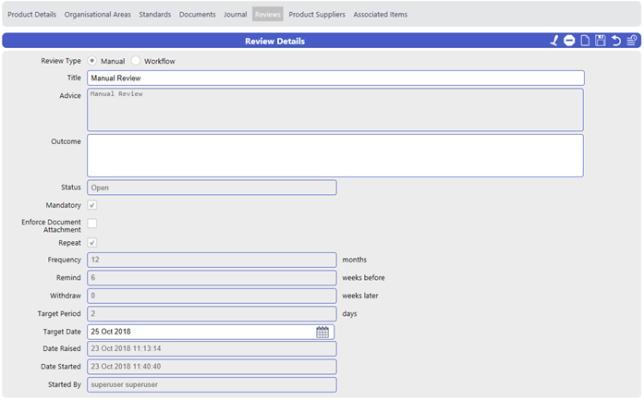644x400 pixels.
Task: Switch to the Journal tab
Action: click(x=235, y=14)
